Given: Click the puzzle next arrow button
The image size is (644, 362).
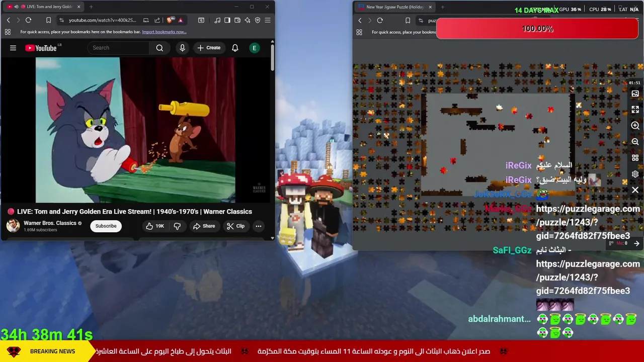Looking at the screenshot, I should point(636,243).
